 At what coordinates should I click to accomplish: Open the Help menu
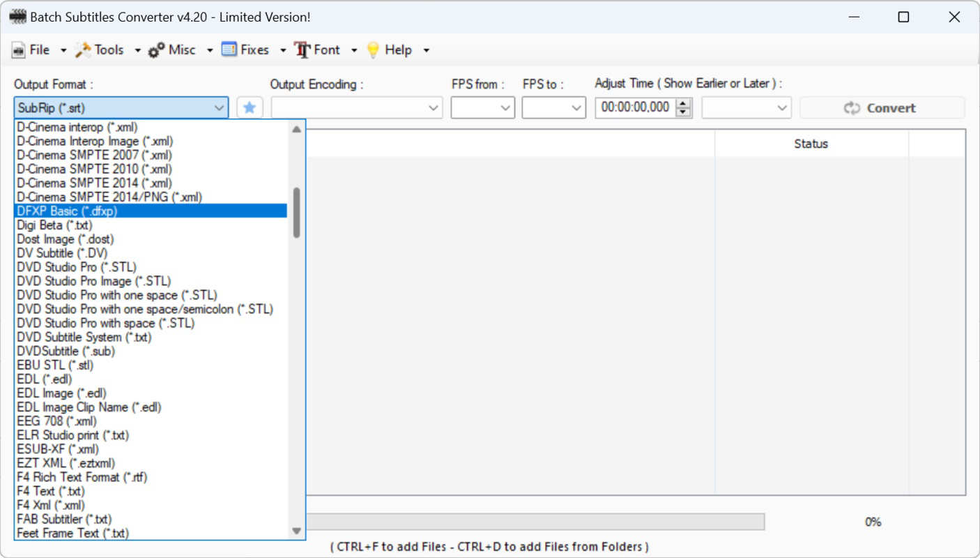(397, 50)
